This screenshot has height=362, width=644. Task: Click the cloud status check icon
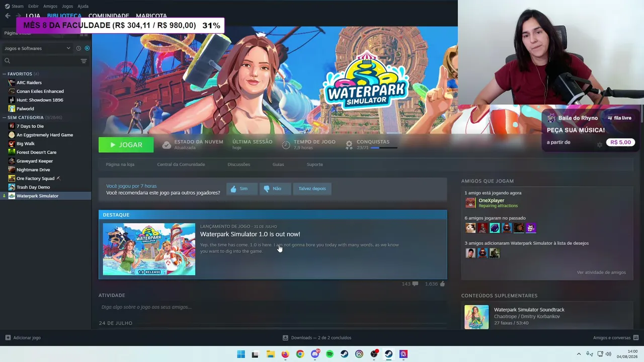[x=167, y=145]
